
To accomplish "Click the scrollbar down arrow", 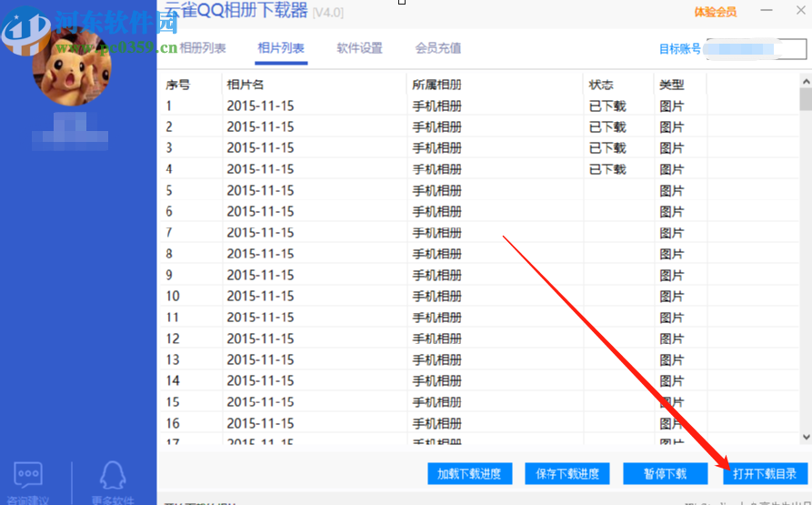I will pyautogui.click(x=806, y=437).
